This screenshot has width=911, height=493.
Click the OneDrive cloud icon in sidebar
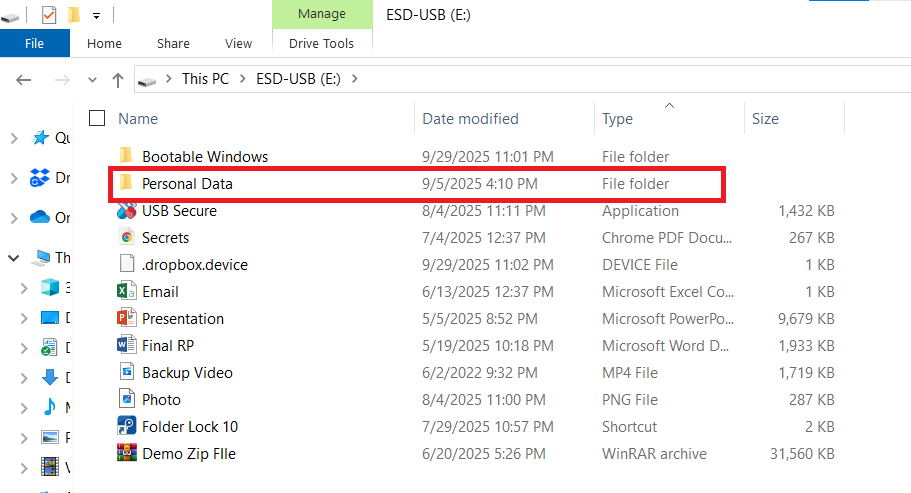40,217
